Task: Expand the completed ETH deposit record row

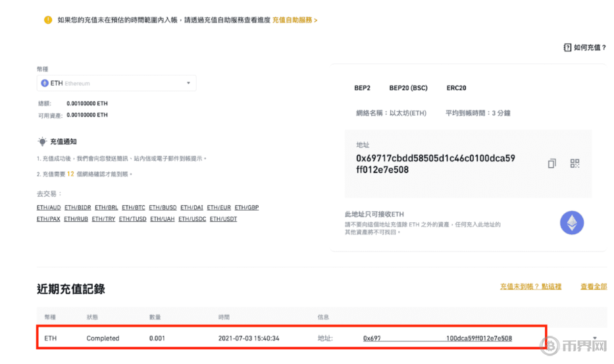Action: (595, 338)
